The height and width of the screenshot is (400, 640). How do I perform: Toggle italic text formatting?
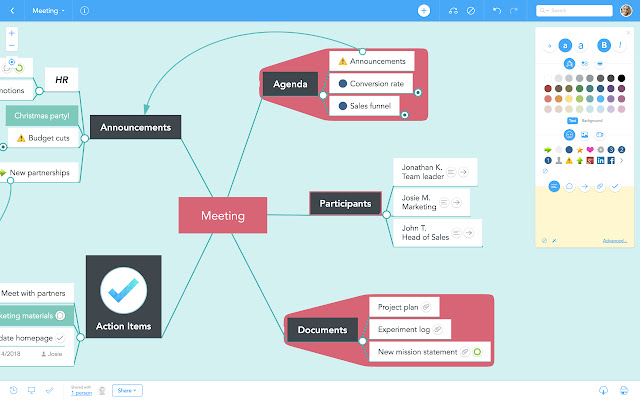(620, 45)
